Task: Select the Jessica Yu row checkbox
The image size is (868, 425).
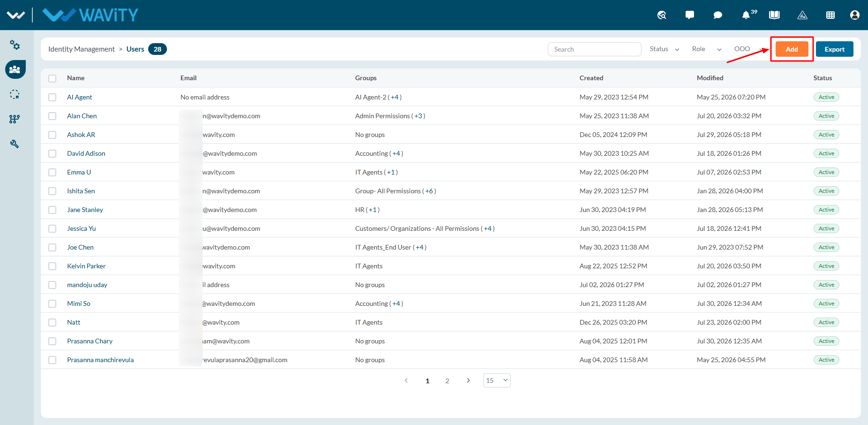Action: click(52, 228)
